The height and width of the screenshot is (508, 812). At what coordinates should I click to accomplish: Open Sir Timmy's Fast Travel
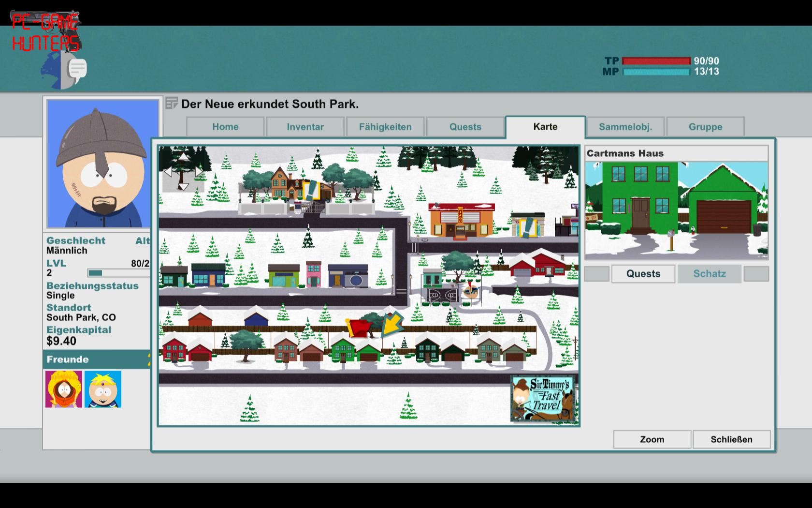point(543,399)
